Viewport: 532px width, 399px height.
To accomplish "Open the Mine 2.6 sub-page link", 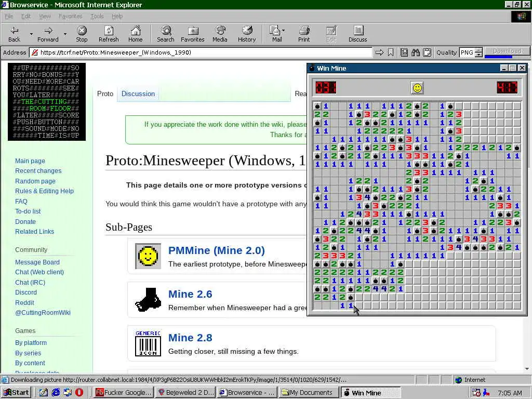I will coord(190,294).
